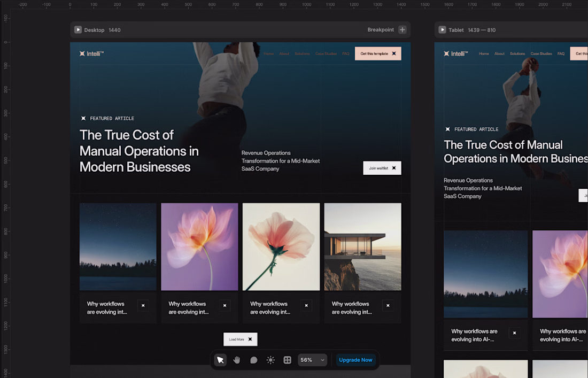
Task: Select the cliff house thumbnail
Action: (x=362, y=247)
